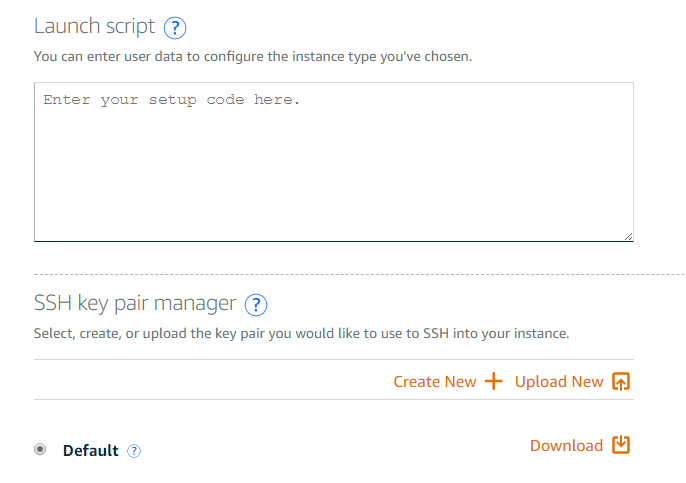The image size is (686, 483).
Task: Click the Download link text
Action: pos(566,445)
